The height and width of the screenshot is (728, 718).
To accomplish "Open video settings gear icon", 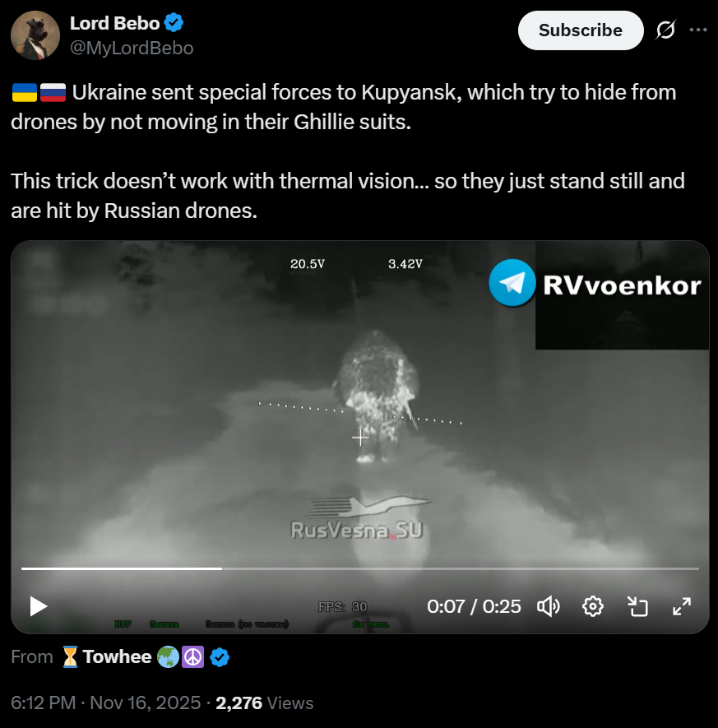I will click(593, 606).
